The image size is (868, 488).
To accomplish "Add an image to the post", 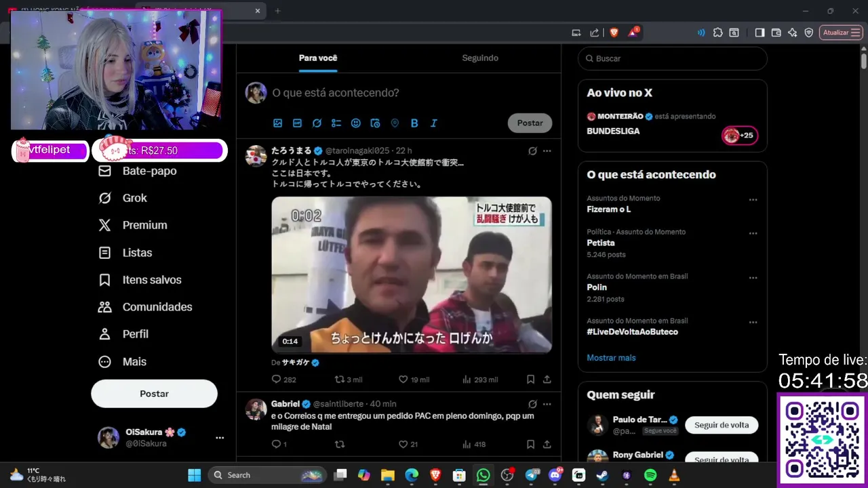I will pos(277,123).
